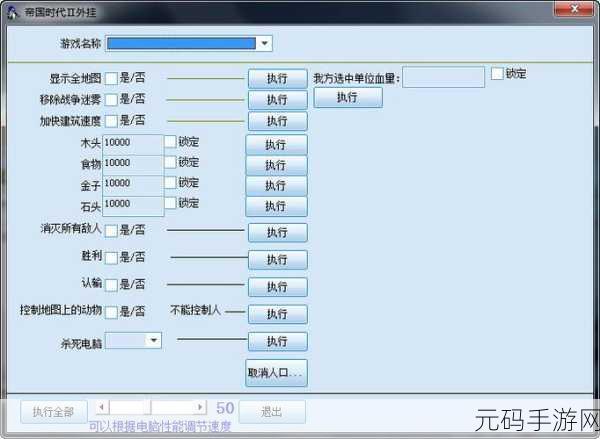Image resolution: width=600 pixels, height=439 pixels.
Task: Click the 金子 value input field
Action: 133,185
